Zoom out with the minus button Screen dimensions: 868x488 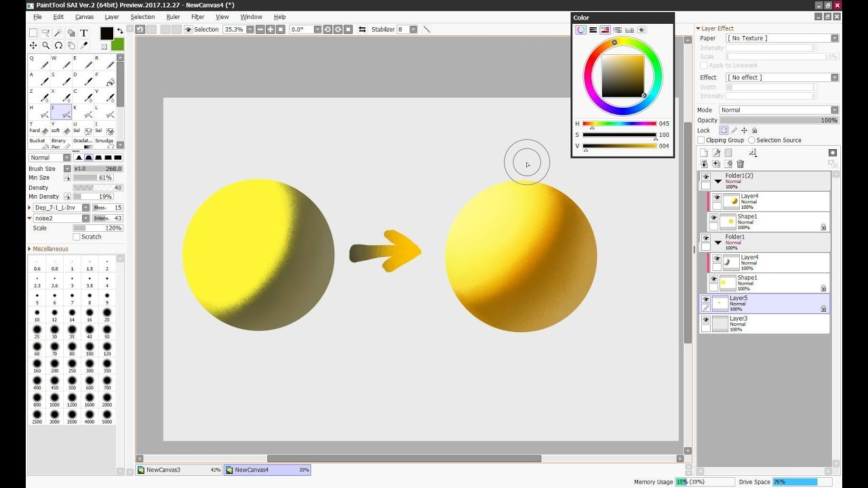pos(260,29)
